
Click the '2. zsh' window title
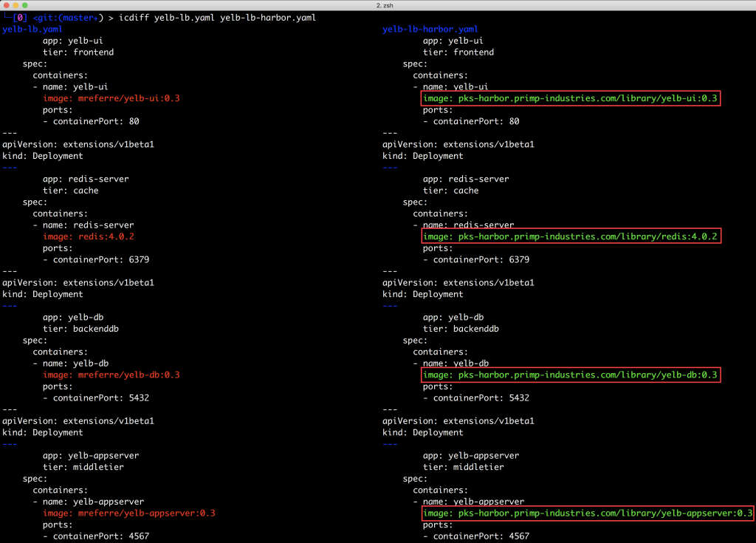click(378, 5)
